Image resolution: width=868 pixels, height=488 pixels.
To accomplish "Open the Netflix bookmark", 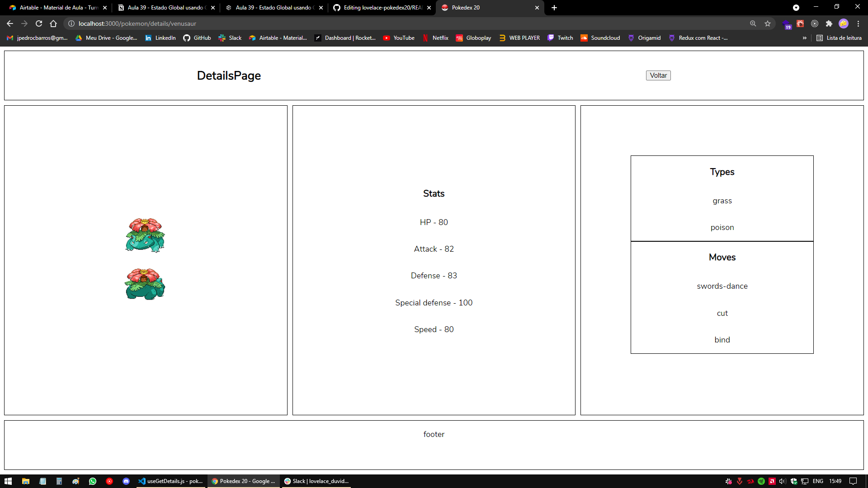I will 435,38.
